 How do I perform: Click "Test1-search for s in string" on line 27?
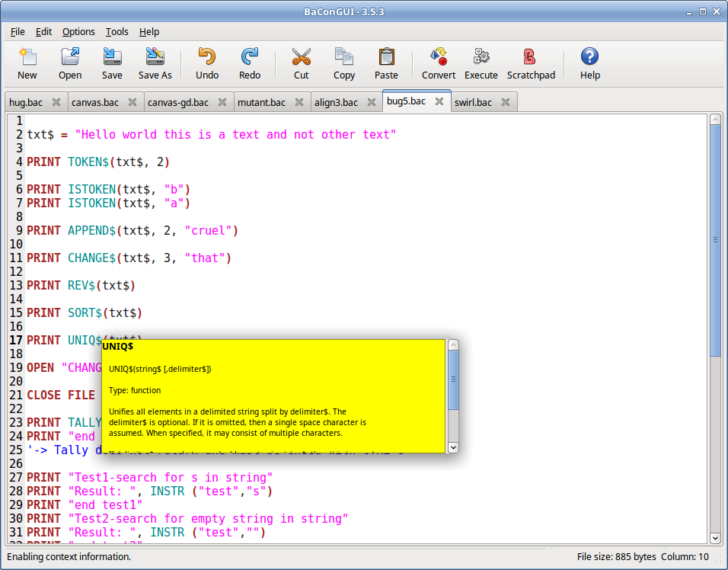171,478
